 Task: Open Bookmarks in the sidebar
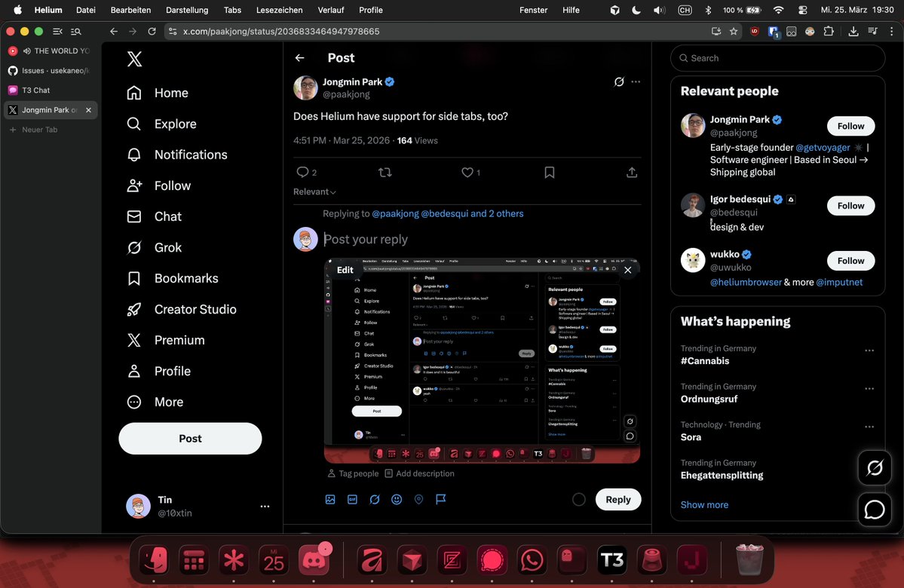click(173, 278)
